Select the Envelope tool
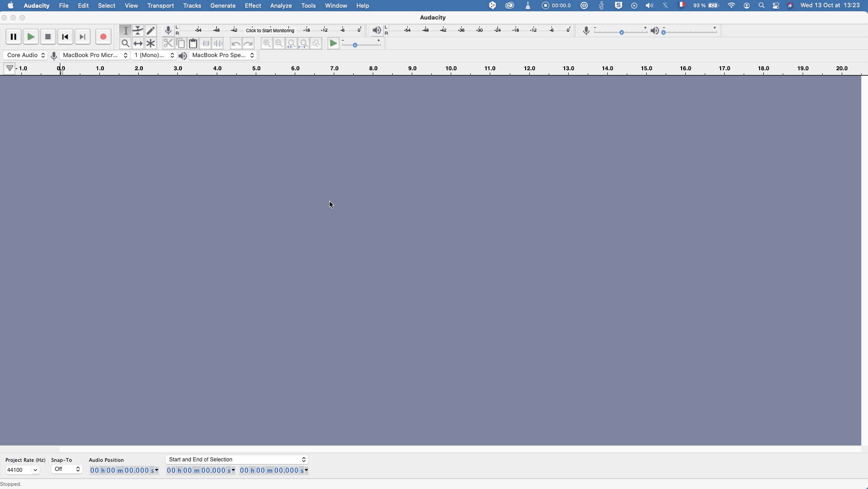This screenshot has height=489, width=868. pos(138,30)
